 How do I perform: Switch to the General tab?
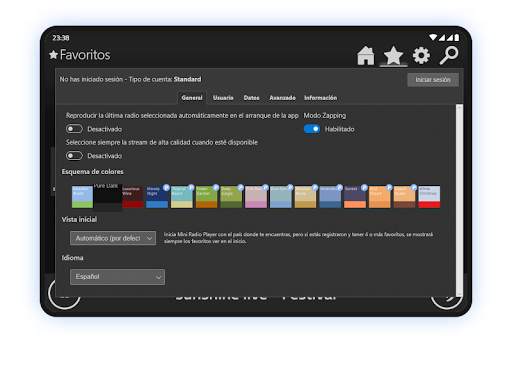click(x=192, y=98)
